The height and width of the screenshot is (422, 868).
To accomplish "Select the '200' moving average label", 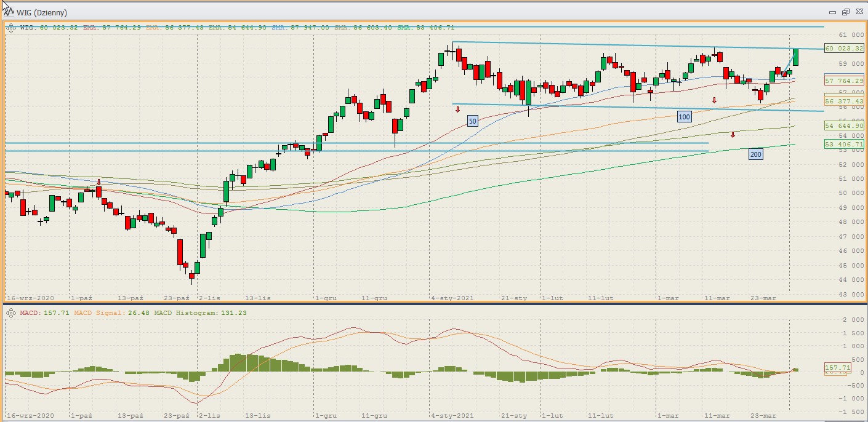I will (x=756, y=154).
